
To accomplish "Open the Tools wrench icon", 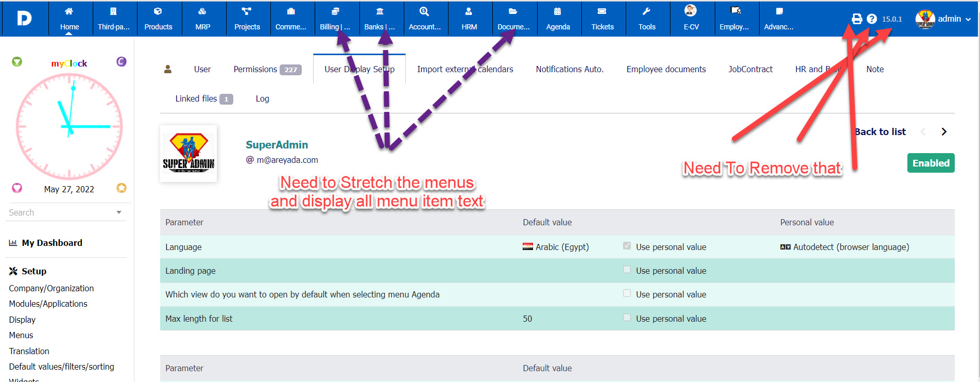I will tap(647, 12).
